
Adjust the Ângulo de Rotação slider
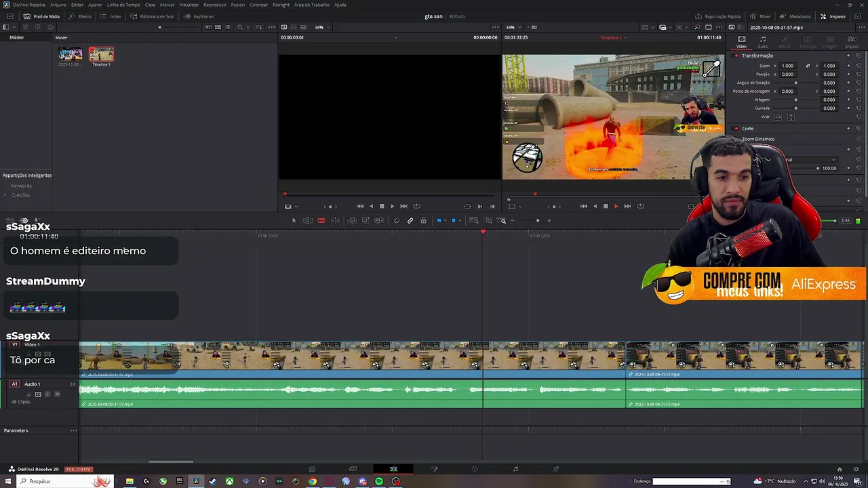coord(795,83)
